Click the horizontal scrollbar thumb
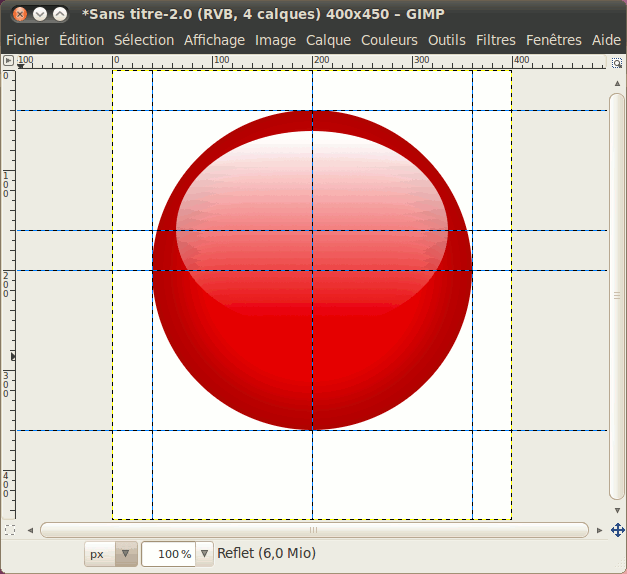 pos(313,530)
